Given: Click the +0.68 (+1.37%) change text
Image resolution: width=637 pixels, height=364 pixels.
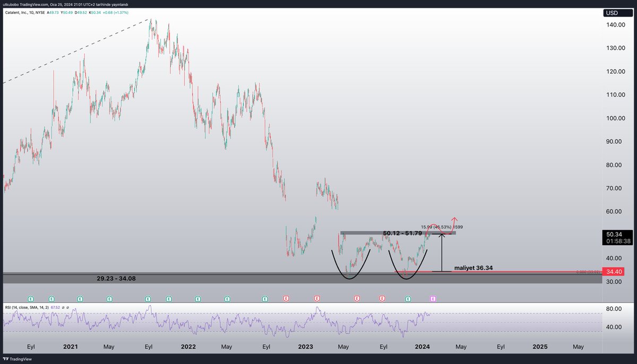Looking at the screenshot, I should point(116,12).
